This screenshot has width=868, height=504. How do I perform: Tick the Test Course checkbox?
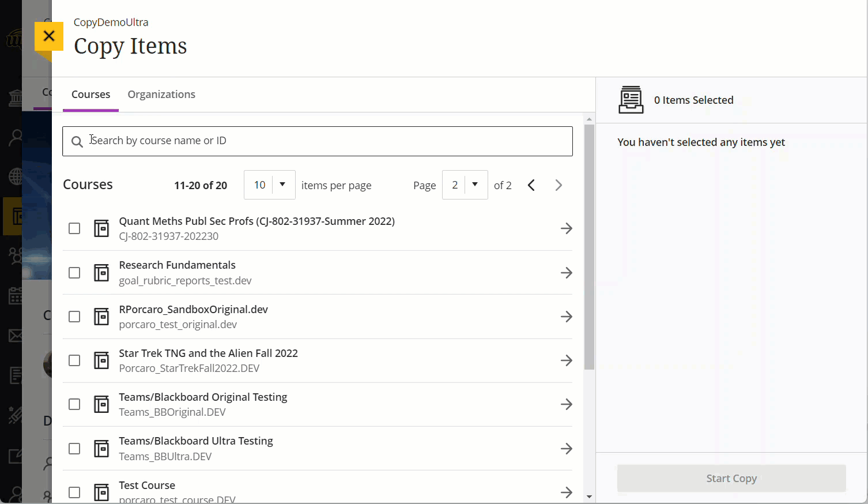[74, 492]
